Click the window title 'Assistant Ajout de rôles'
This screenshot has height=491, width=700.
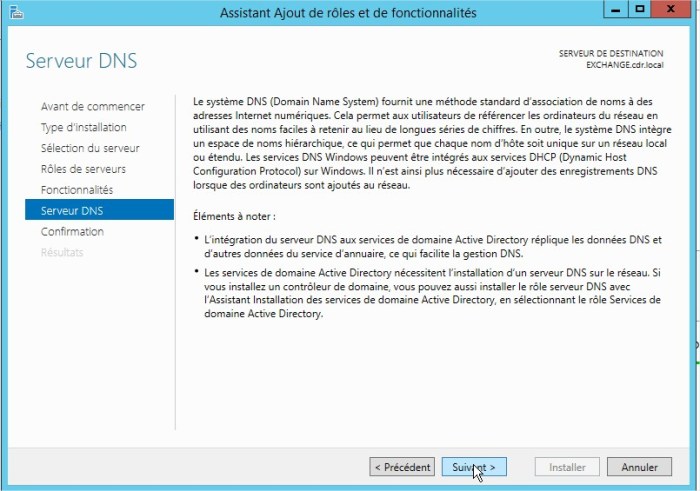(x=348, y=12)
